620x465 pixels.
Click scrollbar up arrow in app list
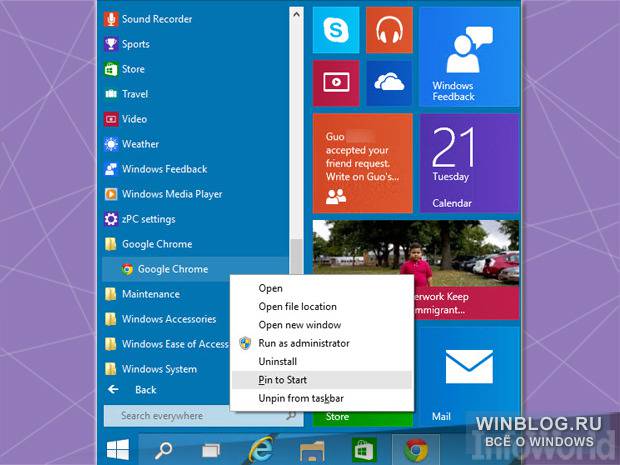point(296,15)
